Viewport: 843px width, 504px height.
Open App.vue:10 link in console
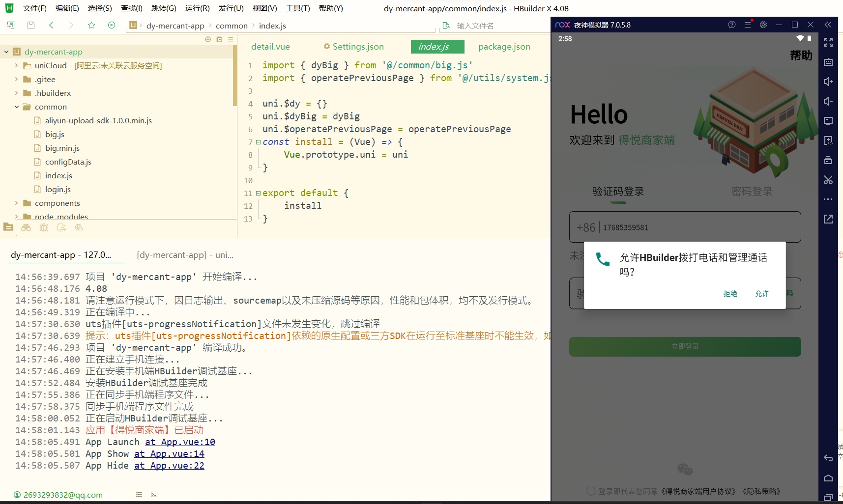click(180, 442)
